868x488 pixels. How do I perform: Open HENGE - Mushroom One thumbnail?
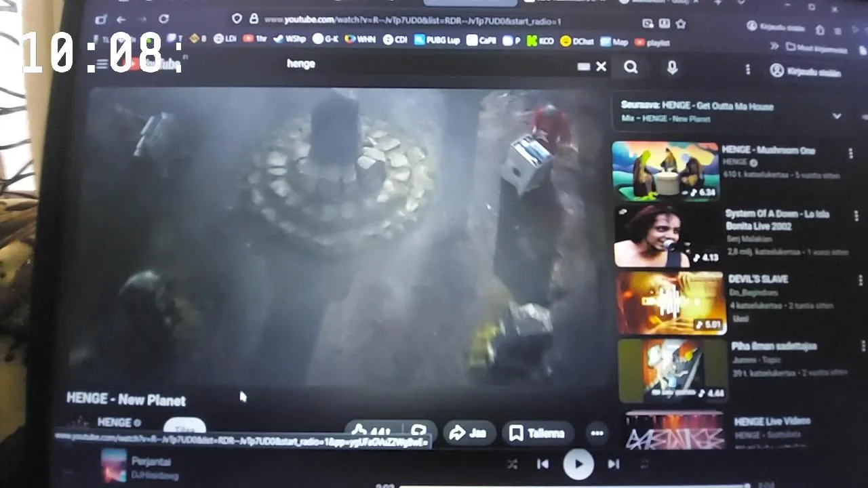pos(665,171)
